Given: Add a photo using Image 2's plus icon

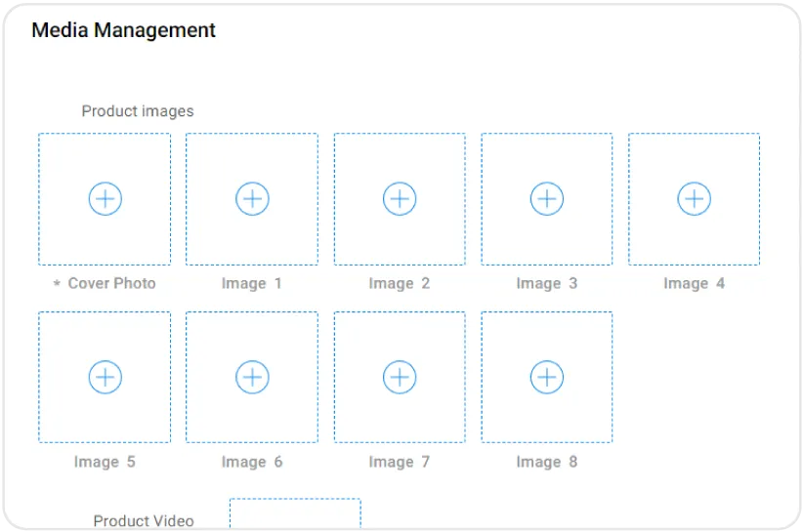Looking at the screenshot, I should click(400, 199).
